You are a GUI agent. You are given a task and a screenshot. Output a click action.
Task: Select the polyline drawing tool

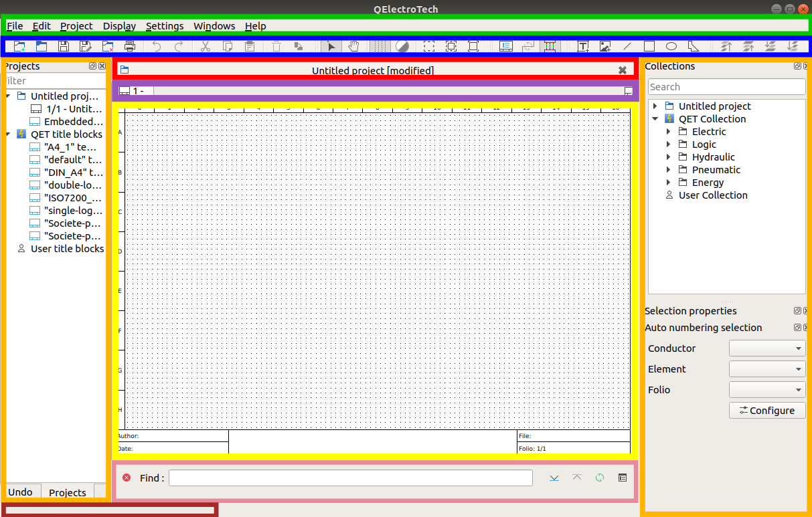694,46
